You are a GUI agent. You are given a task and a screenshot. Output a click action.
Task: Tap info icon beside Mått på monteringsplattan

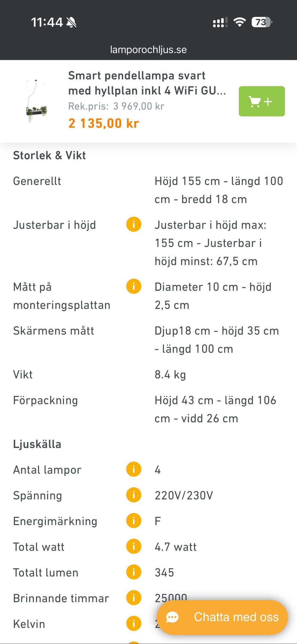(134, 286)
